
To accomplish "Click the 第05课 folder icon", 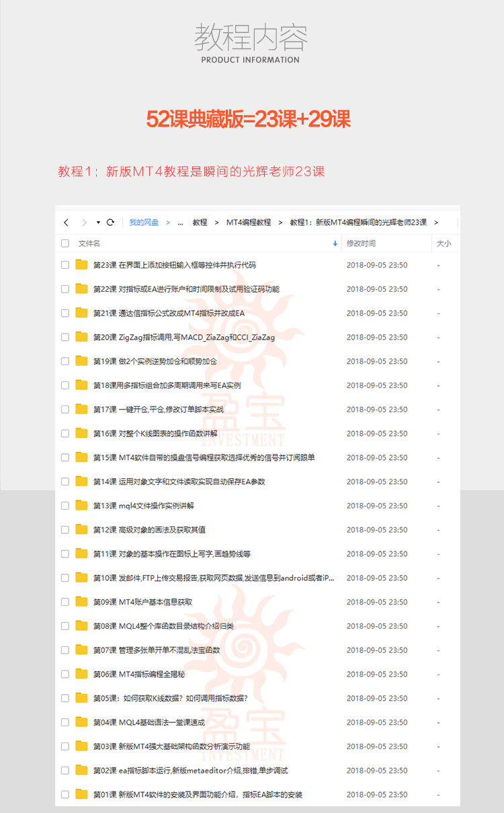I will click(82, 698).
